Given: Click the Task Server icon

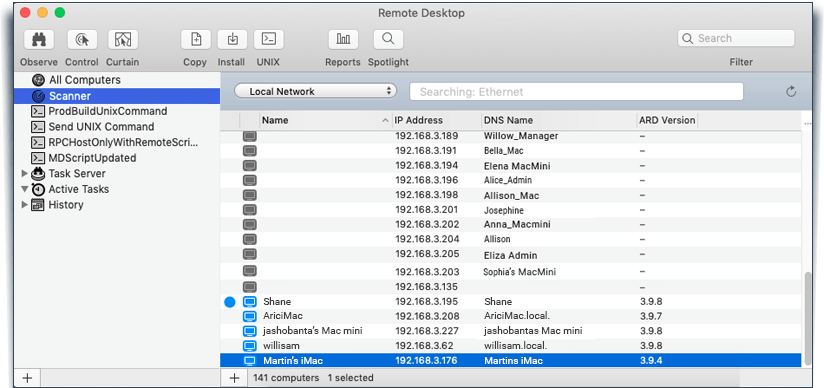Looking at the screenshot, I should pyautogui.click(x=38, y=173).
